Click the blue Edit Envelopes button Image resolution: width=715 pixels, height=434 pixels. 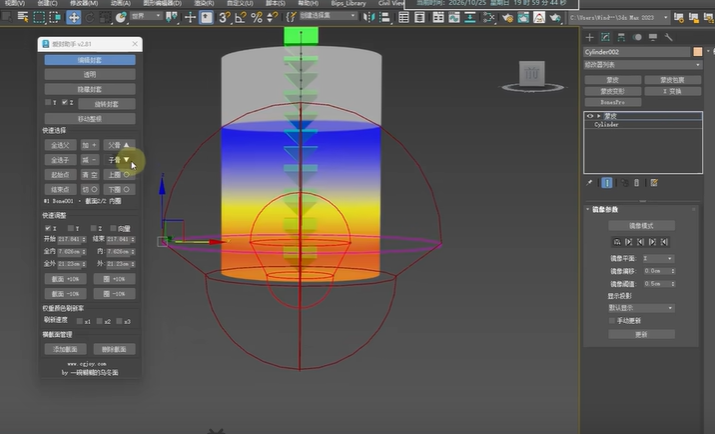tap(90, 60)
